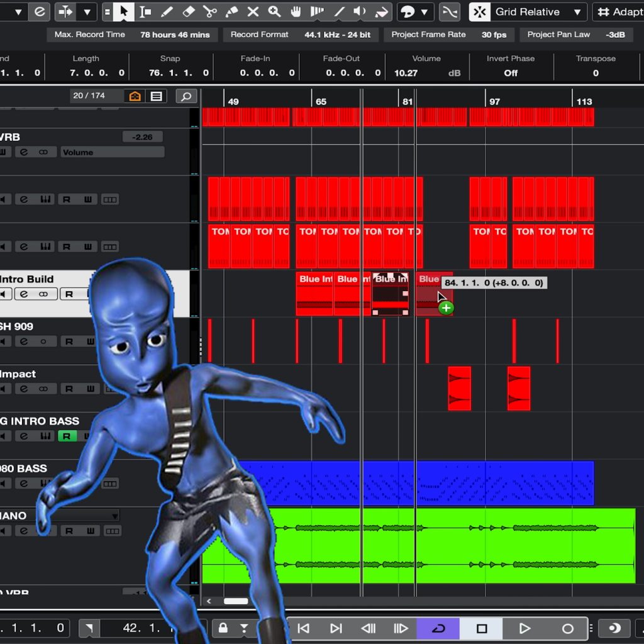Disable record-enable on the G INTRO BASS track
The height and width of the screenshot is (644, 644).
coord(67,436)
